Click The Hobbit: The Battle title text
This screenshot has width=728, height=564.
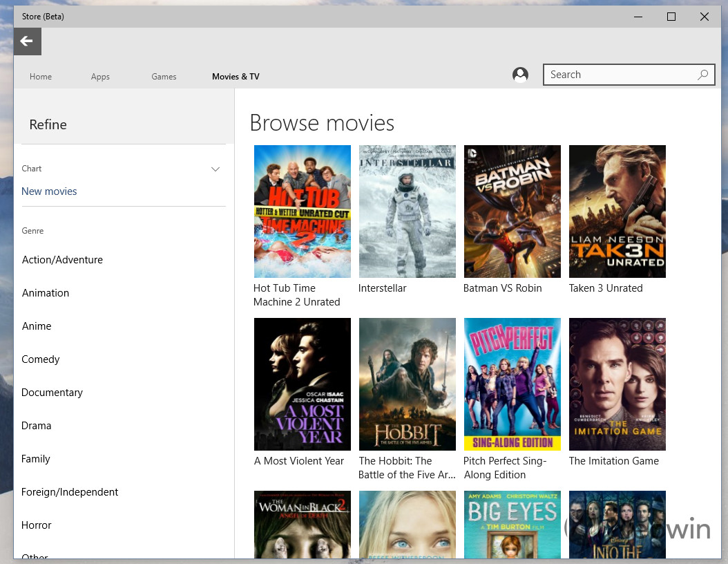(407, 468)
